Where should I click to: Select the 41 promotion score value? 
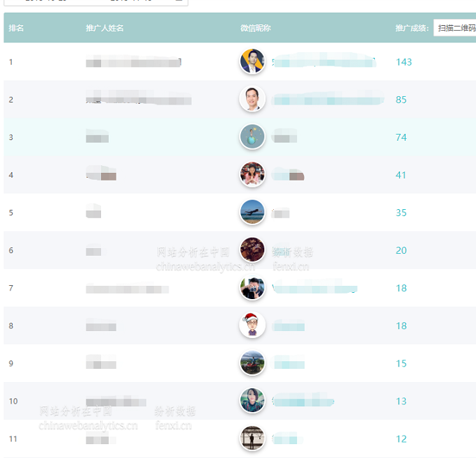tap(401, 175)
